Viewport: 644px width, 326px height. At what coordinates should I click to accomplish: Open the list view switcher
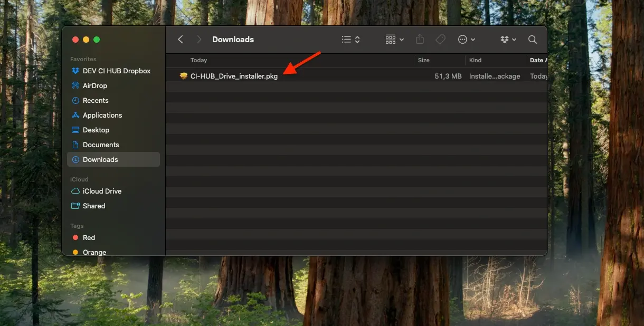pyautogui.click(x=351, y=40)
